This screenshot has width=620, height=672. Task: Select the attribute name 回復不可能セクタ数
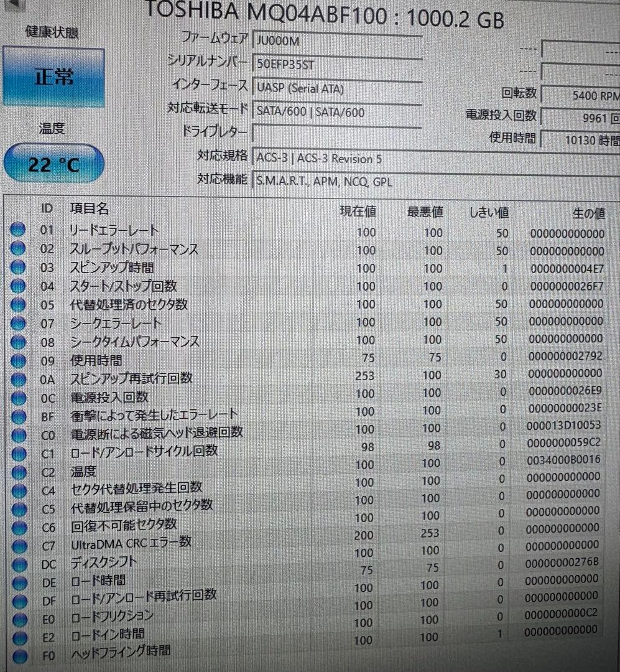tap(124, 525)
